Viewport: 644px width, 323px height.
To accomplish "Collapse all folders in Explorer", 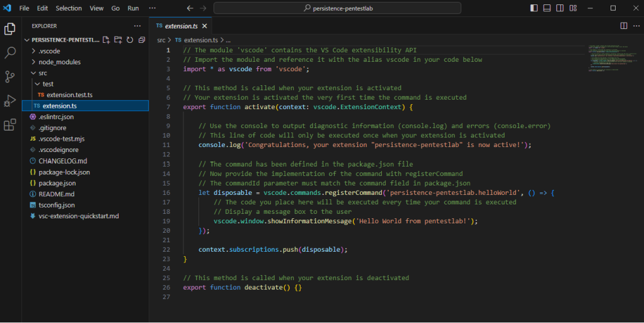I will 142,40.
